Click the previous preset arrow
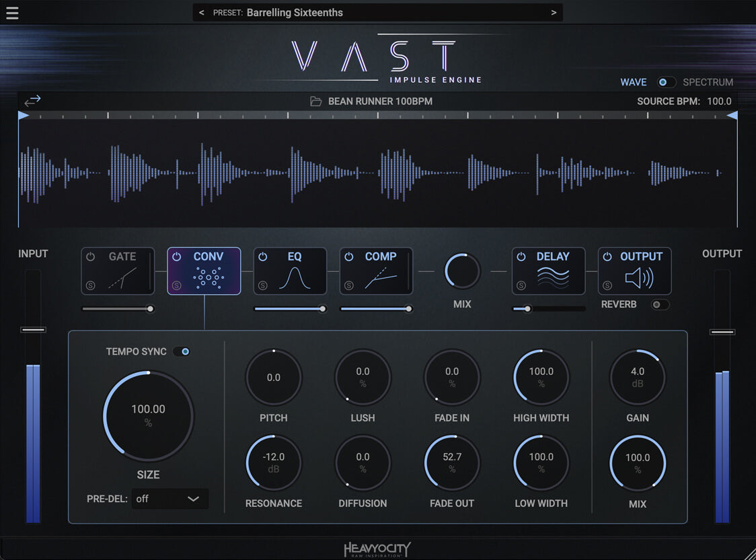This screenshot has width=756, height=560. pos(201,13)
